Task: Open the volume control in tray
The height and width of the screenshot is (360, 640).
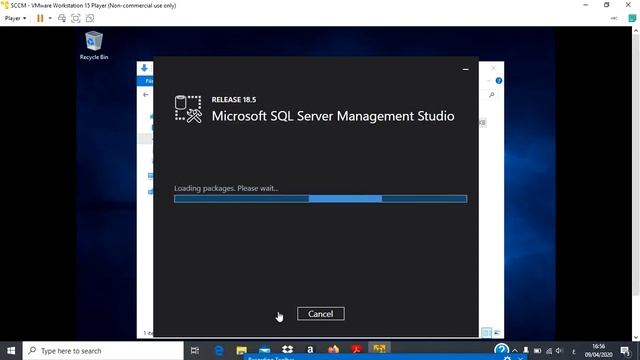Action: coord(559,351)
